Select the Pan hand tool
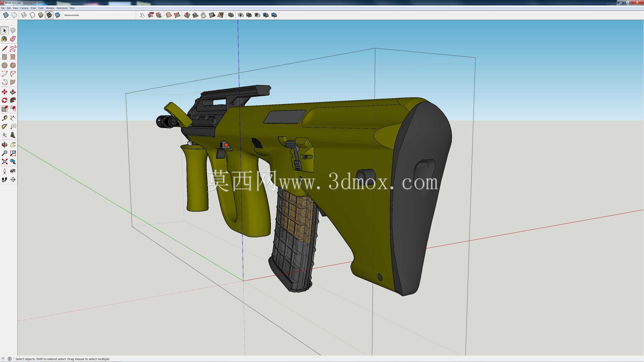644x362 pixels. (x=13, y=145)
